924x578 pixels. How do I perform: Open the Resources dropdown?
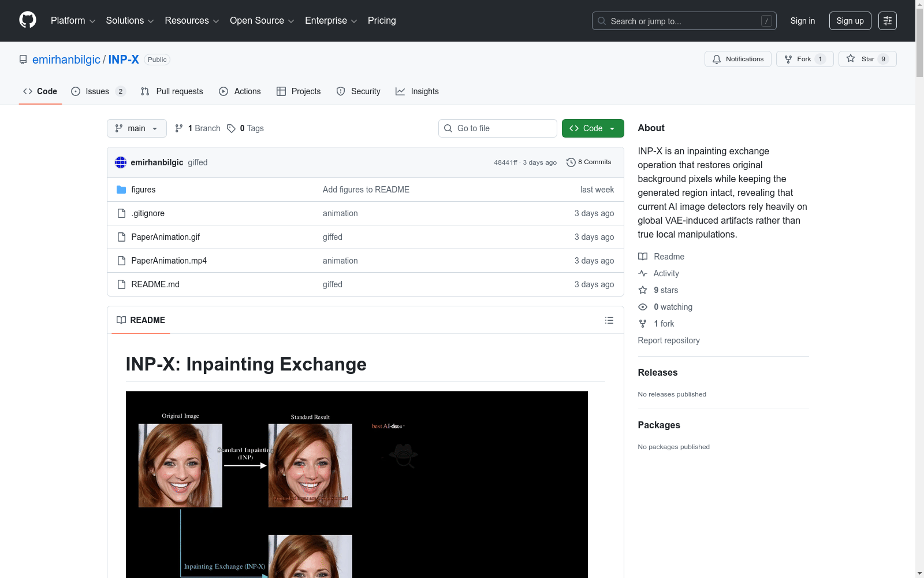tap(192, 21)
